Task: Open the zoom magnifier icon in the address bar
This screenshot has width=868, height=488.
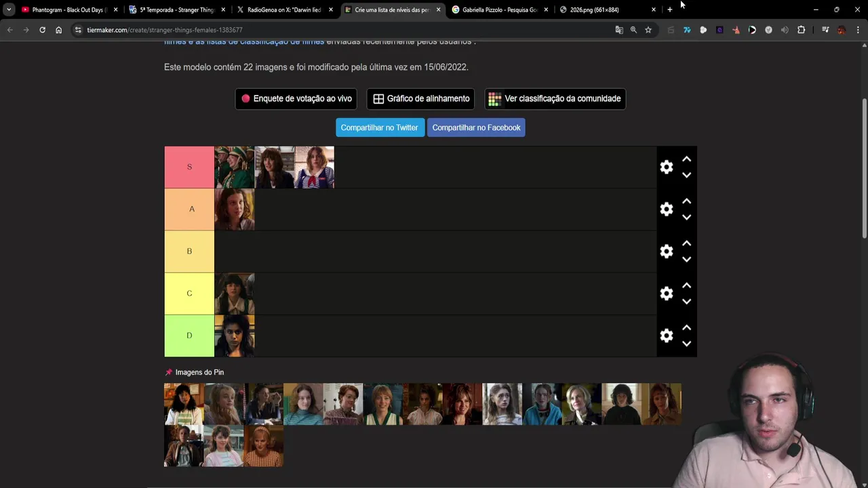Action: click(x=633, y=30)
